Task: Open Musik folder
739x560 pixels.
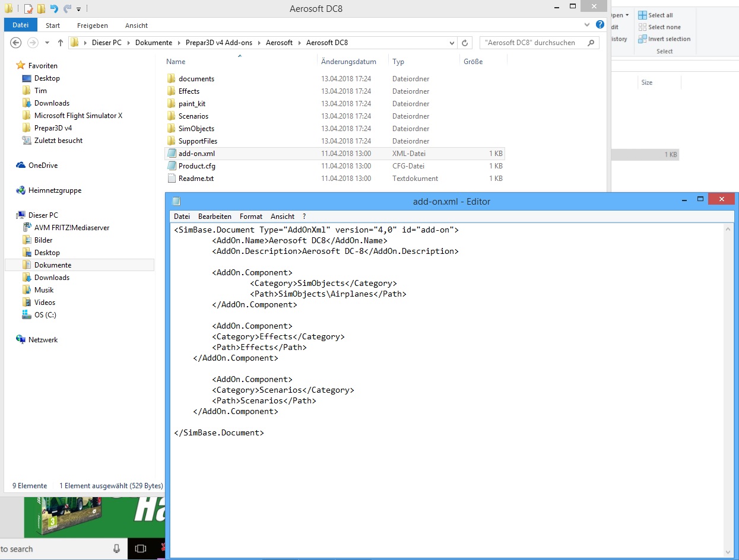Action: [x=44, y=290]
